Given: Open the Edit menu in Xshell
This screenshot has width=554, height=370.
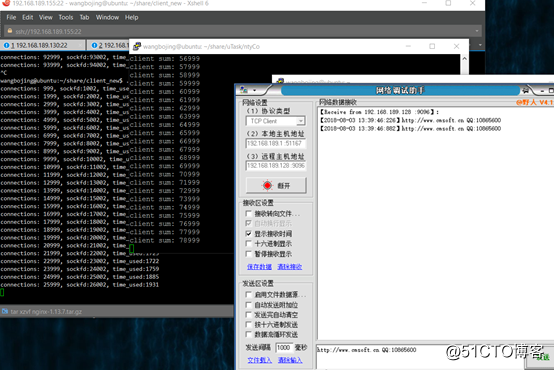Looking at the screenshot, I should coord(28,17).
